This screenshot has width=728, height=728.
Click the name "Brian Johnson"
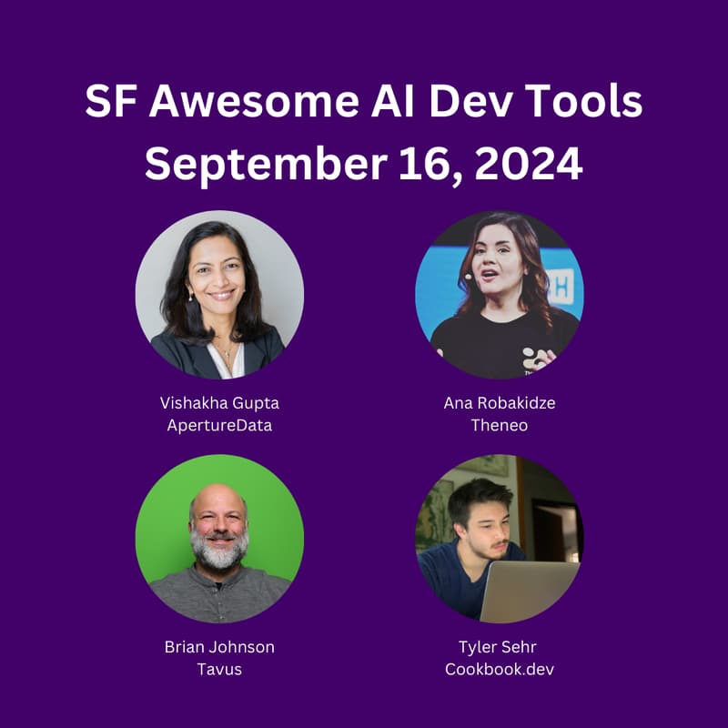pyautogui.click(x=219, y=647)
